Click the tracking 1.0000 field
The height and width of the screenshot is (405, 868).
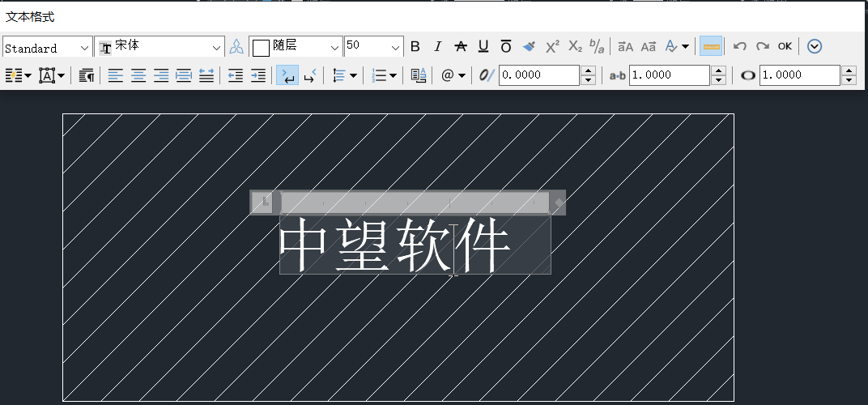(x=670, y=75)
